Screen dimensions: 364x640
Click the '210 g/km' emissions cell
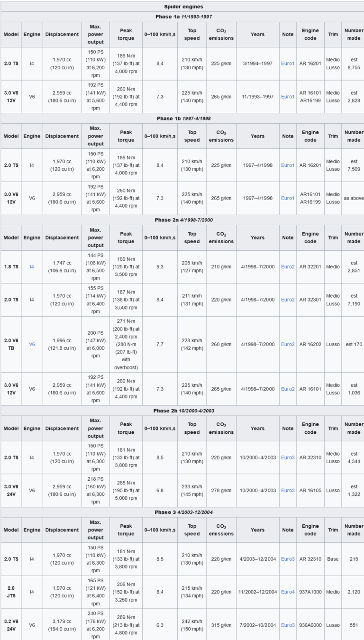click(221, 267)
